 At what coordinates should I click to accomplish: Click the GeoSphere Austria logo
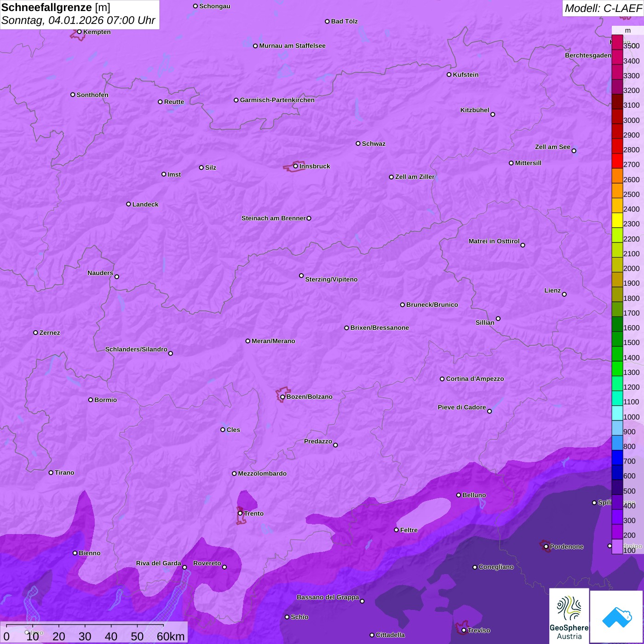569,616
